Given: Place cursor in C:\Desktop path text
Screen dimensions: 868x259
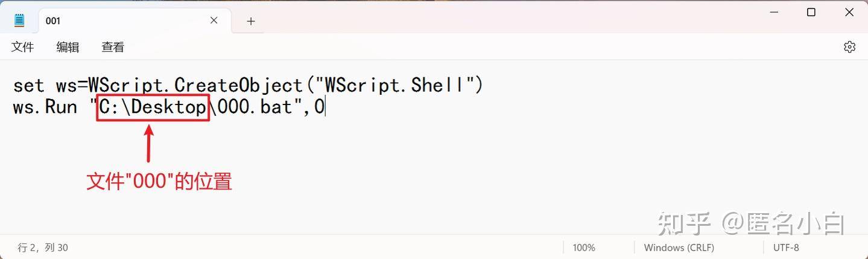Looking at the screenshot, I should pyautogui.click(x=153, y=107).
